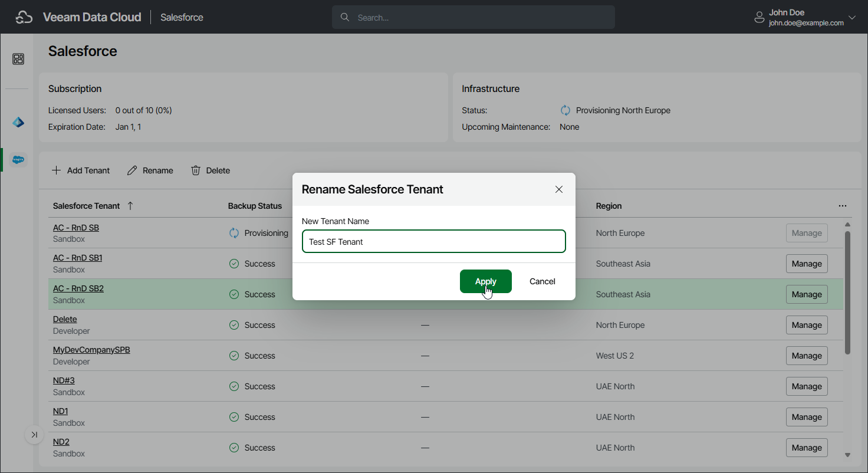
Task: Click the Success check icon for AC - RnD SB1
Action: tap(234, 264)
